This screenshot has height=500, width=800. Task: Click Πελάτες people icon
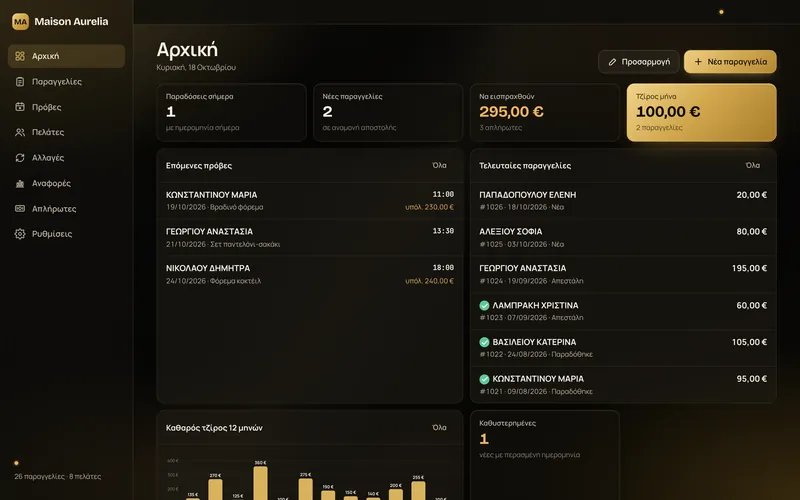click(x=20, y=132)
